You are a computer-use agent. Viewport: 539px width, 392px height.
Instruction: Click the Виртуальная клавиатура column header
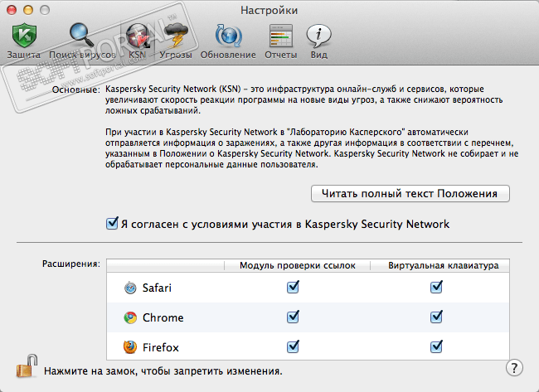[443, 266]
